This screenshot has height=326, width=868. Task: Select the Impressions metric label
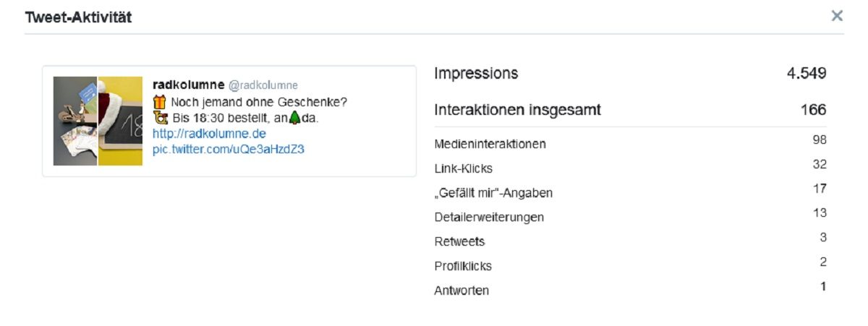click(x=476, y=74)
